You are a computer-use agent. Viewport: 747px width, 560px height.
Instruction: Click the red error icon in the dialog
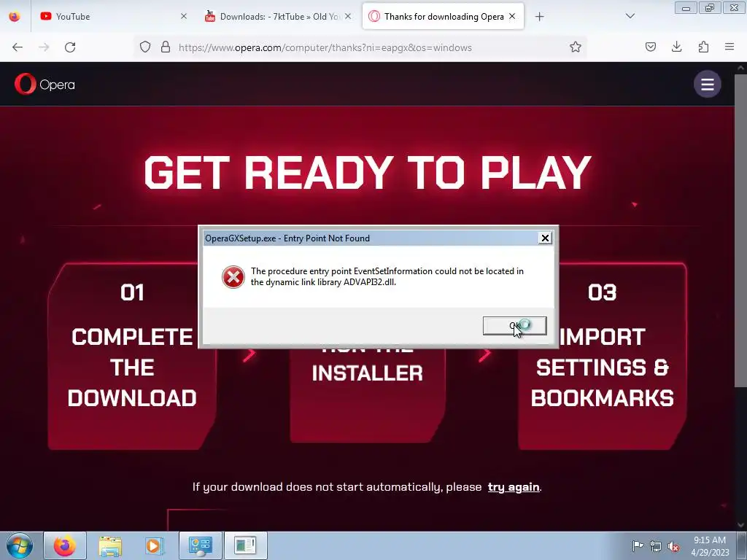coord(233,276)
